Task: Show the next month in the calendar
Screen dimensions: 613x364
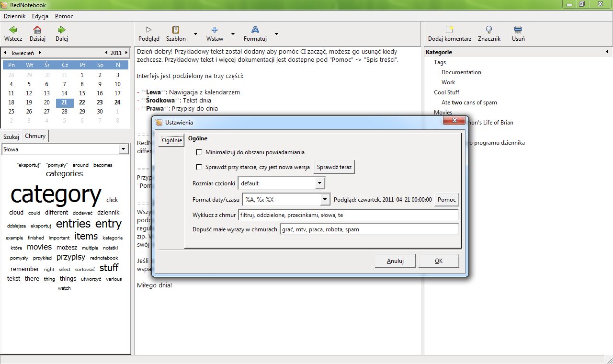Action: point(40,53)
